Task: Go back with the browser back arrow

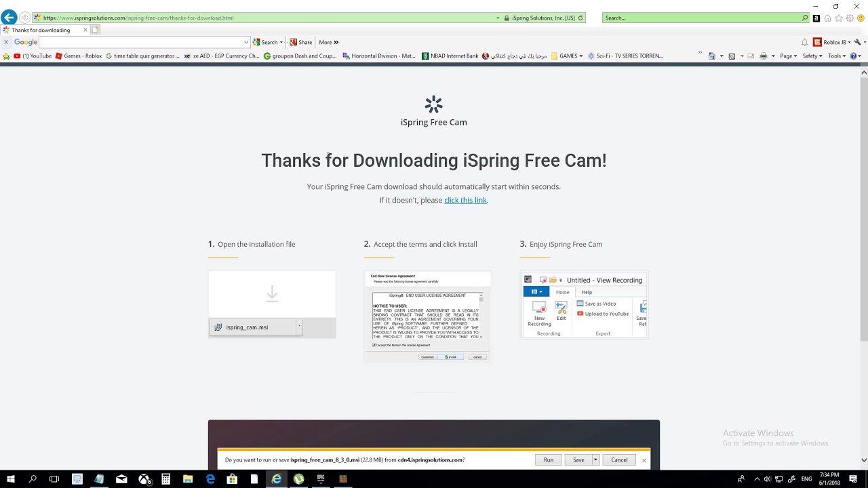Action: pyautogui.click(x=9, y=18)
